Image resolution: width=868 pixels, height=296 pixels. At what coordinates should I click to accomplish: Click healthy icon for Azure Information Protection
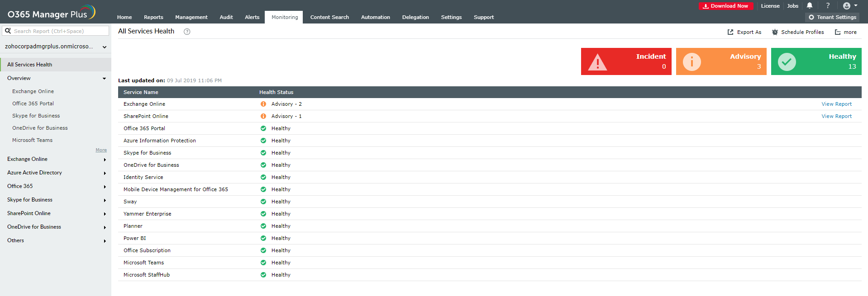[x=263, y=141]
